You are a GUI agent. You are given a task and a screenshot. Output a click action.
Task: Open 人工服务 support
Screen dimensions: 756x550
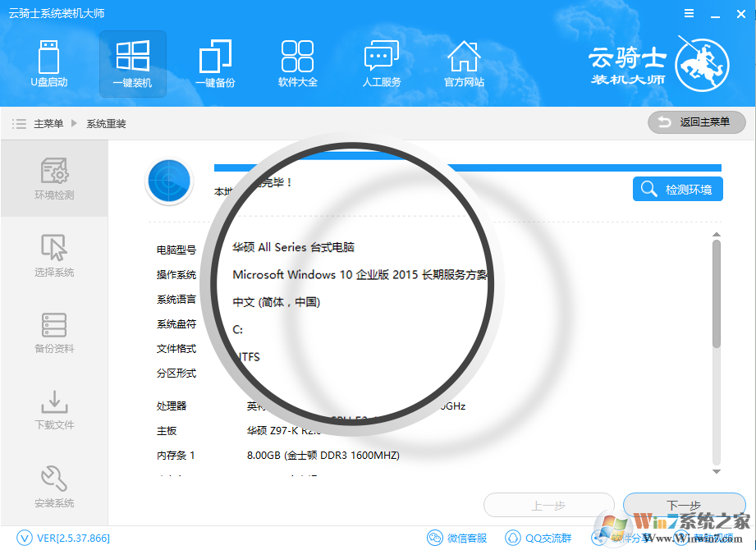[x=381, y=64]
